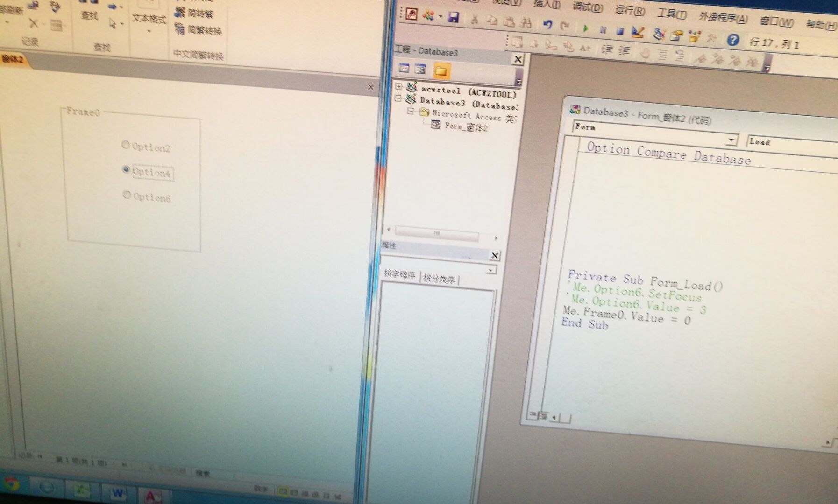Open the Properties Window toolbar icon

click(676, 35)
